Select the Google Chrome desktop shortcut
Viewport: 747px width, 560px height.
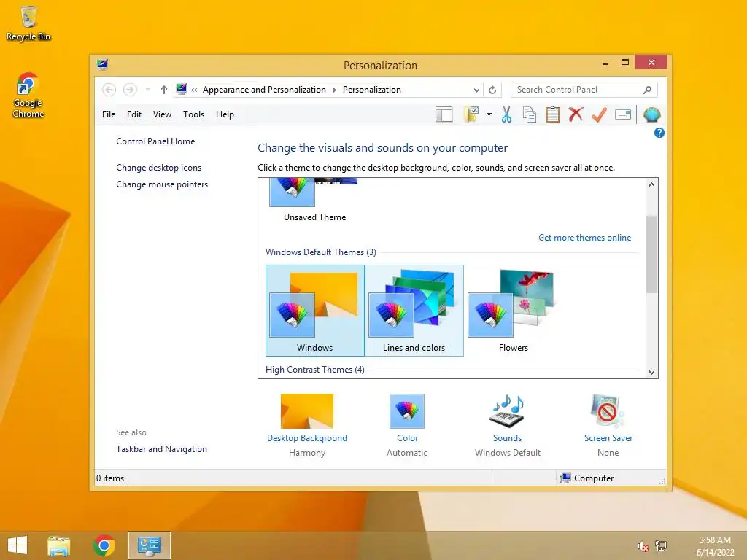point(28,95)
